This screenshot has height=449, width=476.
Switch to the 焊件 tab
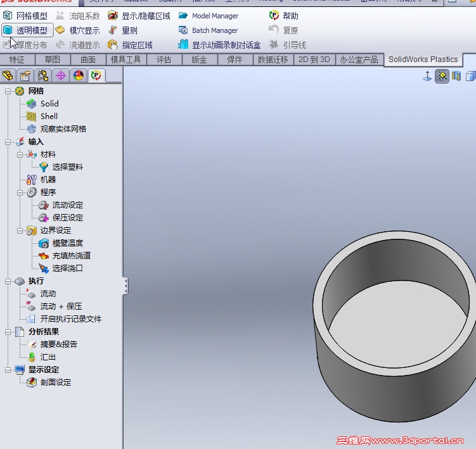click(235, 60)
